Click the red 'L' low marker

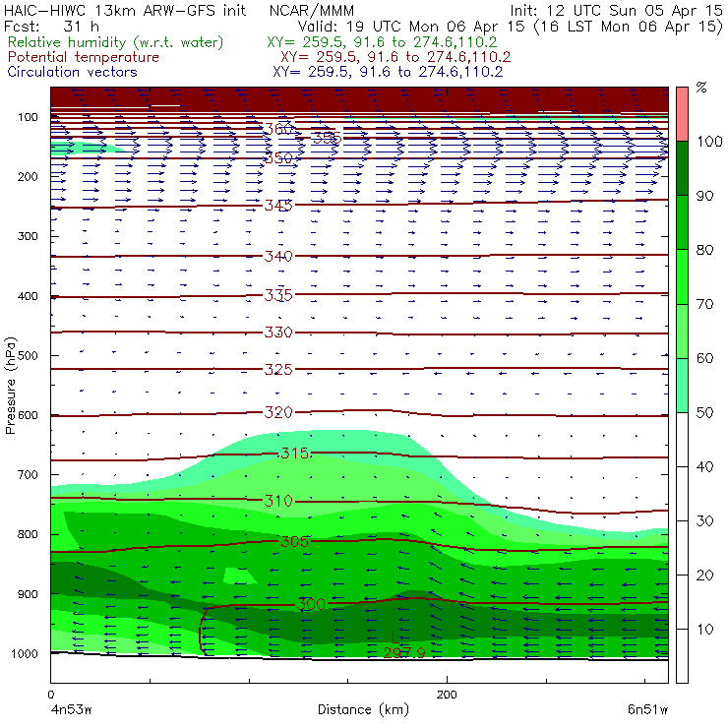coord(395,637)
